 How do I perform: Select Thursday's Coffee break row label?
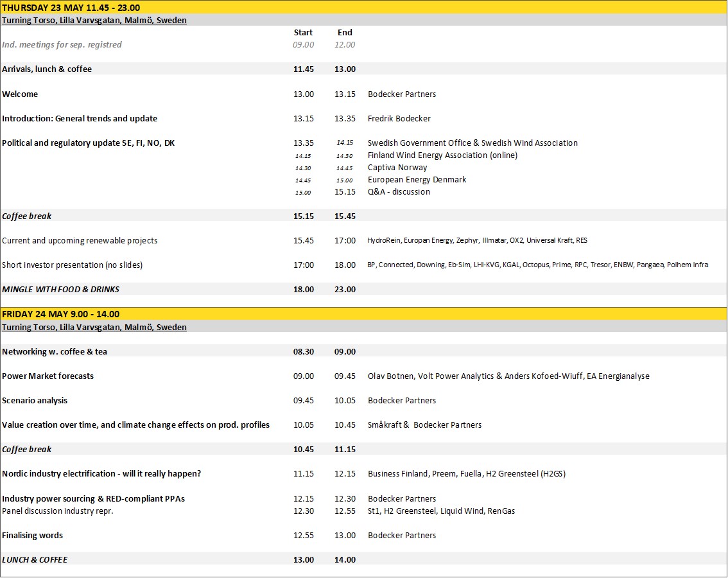tap(26, 216)
